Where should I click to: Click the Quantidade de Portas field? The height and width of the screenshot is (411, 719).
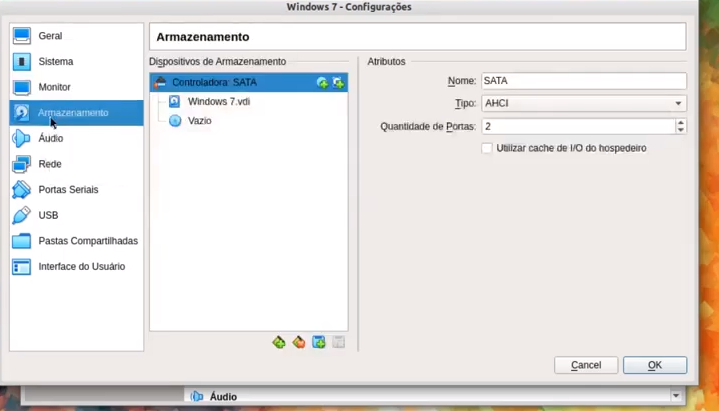[578, 127]
